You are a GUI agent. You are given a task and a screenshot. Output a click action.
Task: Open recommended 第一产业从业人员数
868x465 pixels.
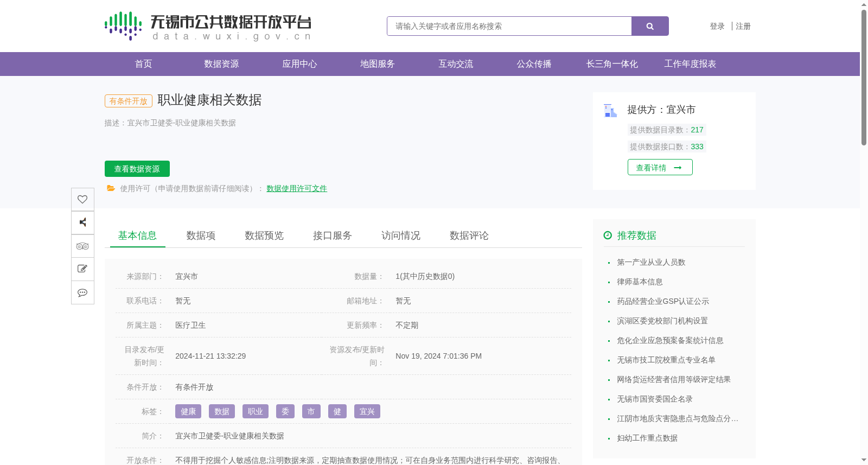pyautogui.click(x=651, y=262)
